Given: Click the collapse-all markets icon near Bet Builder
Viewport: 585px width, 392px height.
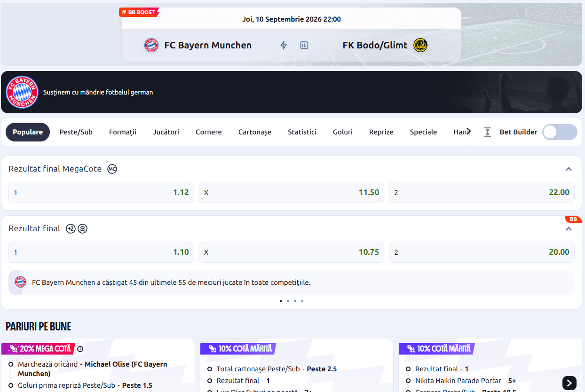Looking at the screenshot, I should 488,132.
